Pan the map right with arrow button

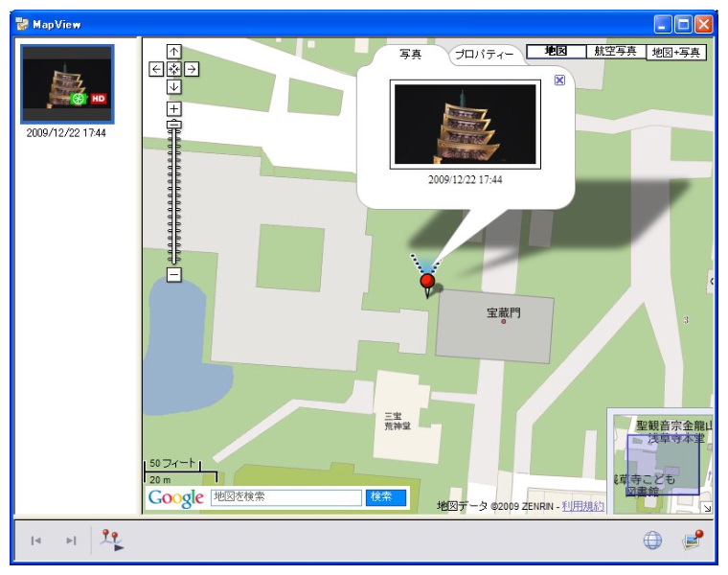pos(192,69)
